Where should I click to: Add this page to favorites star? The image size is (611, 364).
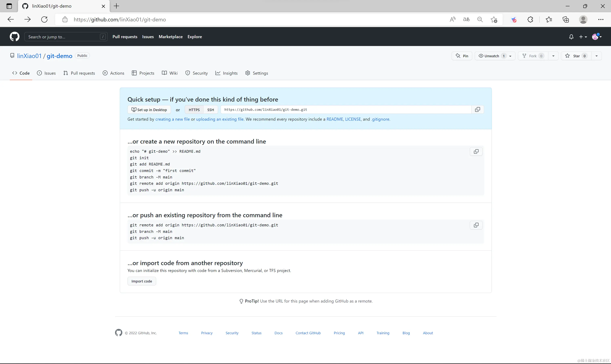click(x=494, y=20)
